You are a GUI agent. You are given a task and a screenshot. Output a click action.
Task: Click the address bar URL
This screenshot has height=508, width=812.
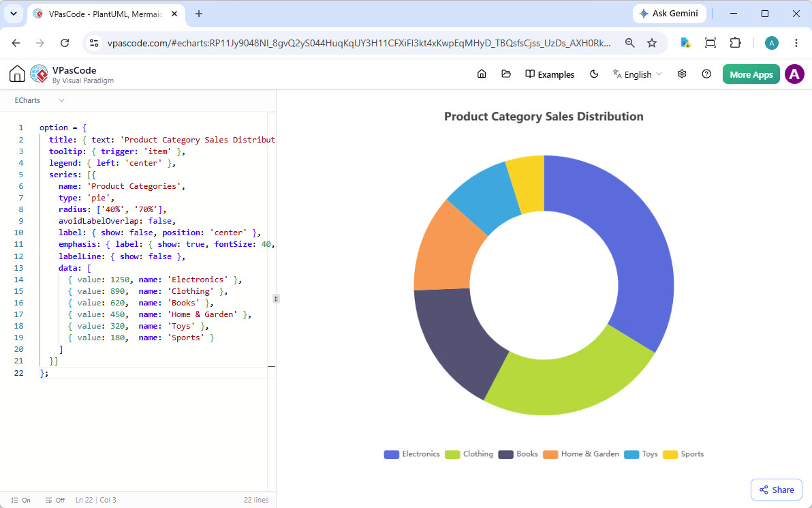point(359,43)
